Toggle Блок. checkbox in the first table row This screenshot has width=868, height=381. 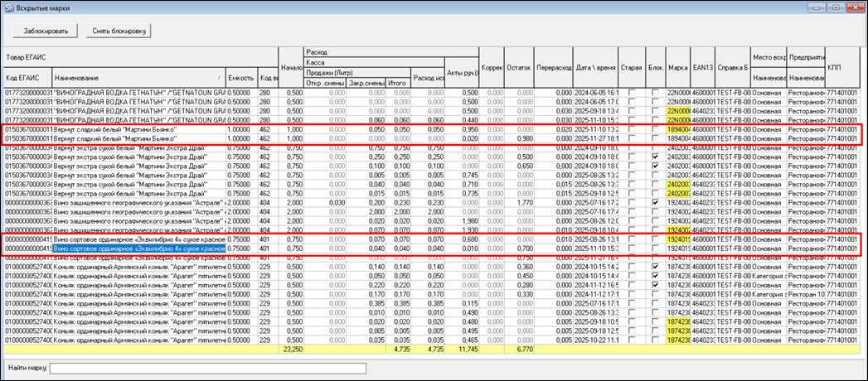click(655, 92)
